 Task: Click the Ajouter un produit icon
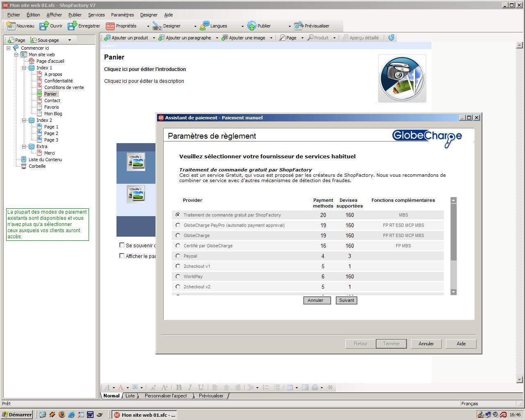click(107, 38)
